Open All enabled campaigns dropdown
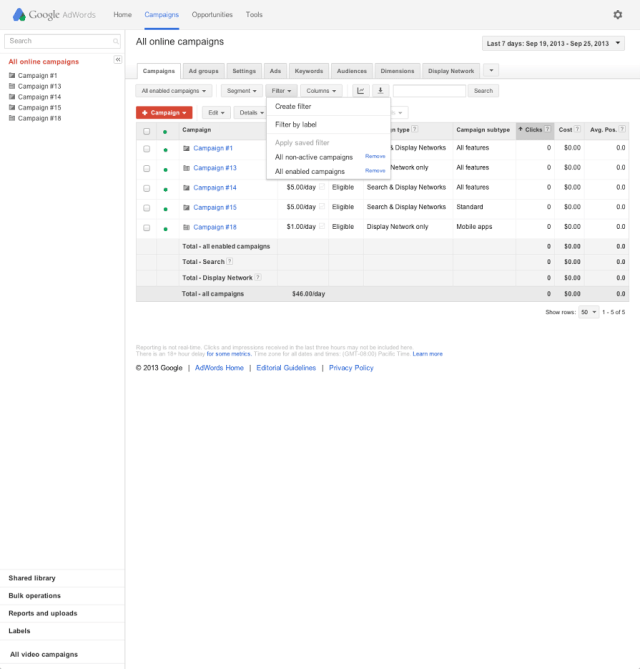Viewport: 640px width, 669px height. pos(174,90)
